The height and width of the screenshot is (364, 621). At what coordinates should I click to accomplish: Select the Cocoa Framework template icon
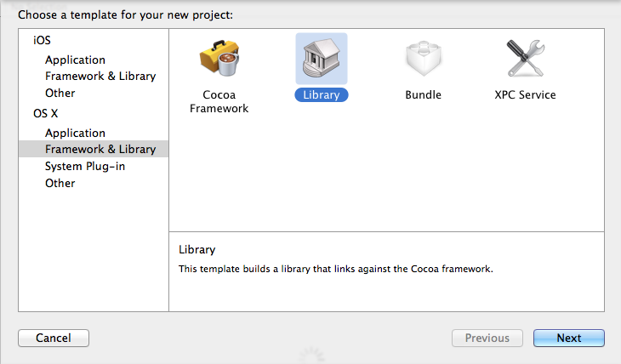(219, 58)
